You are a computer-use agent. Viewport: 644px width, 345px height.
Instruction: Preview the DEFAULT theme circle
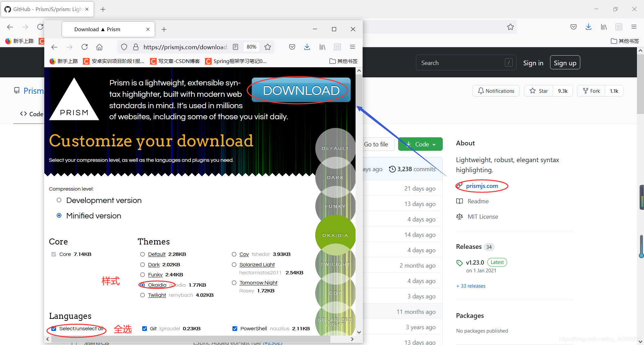[x=335, y=148]
